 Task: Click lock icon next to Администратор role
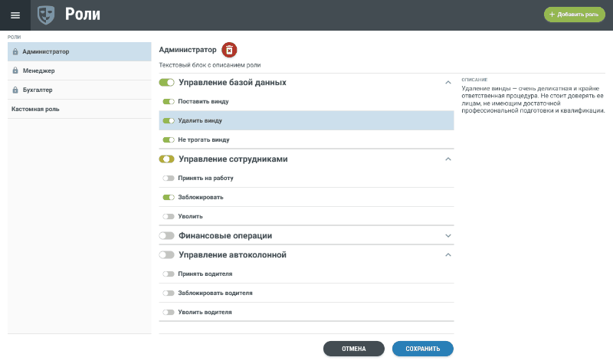[15, 52]
